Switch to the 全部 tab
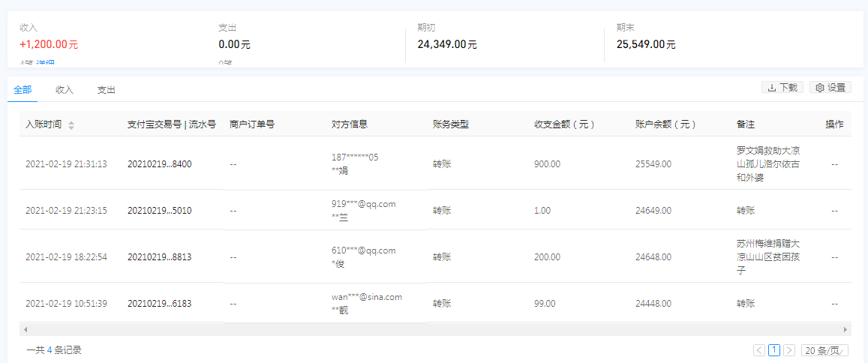The height and width of the screenshot is (363, 868). (x=23, y=90)
